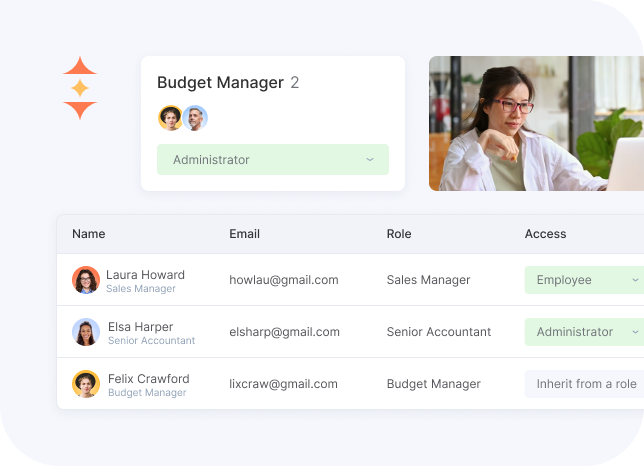Click Elsa Harper's profile avatar
The width and height of the screenshot is (644, 466).
[86, 332]
